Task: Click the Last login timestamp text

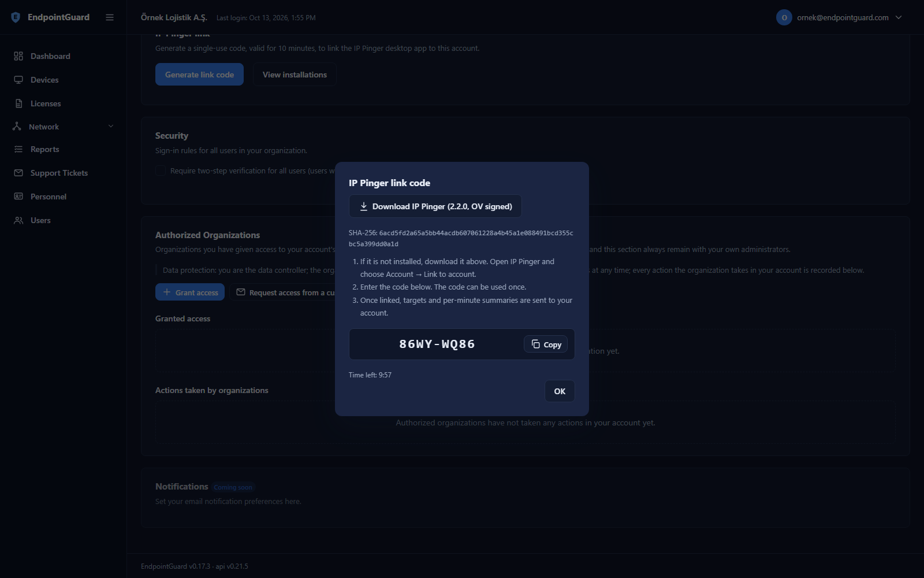Action: [x=266, y=18]
